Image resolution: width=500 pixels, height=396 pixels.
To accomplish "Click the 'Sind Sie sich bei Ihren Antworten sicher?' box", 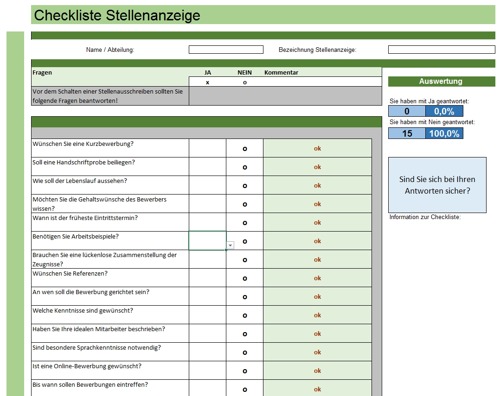I will (437, 185).
